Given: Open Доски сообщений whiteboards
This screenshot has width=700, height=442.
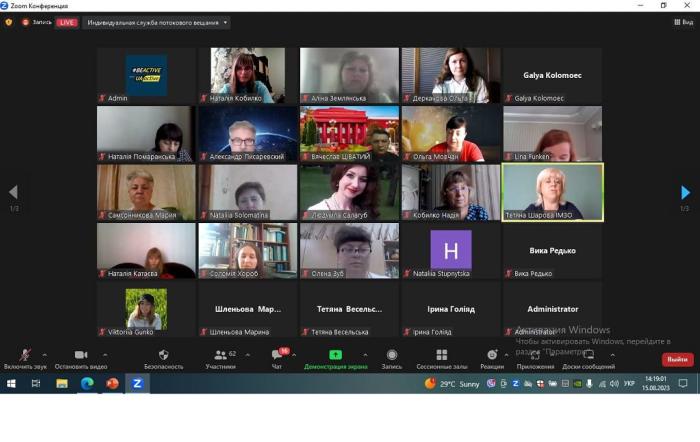Looking at the screenshot, I should coord(589,357).
